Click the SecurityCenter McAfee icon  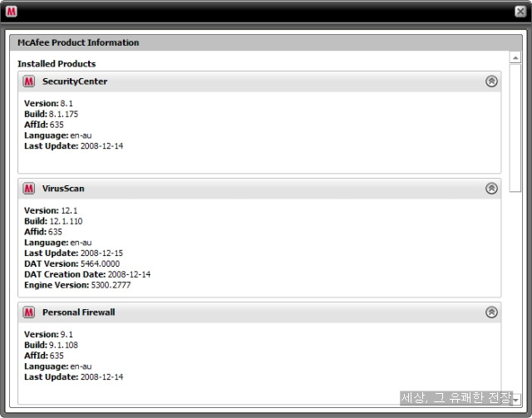(x=29, y=81)
